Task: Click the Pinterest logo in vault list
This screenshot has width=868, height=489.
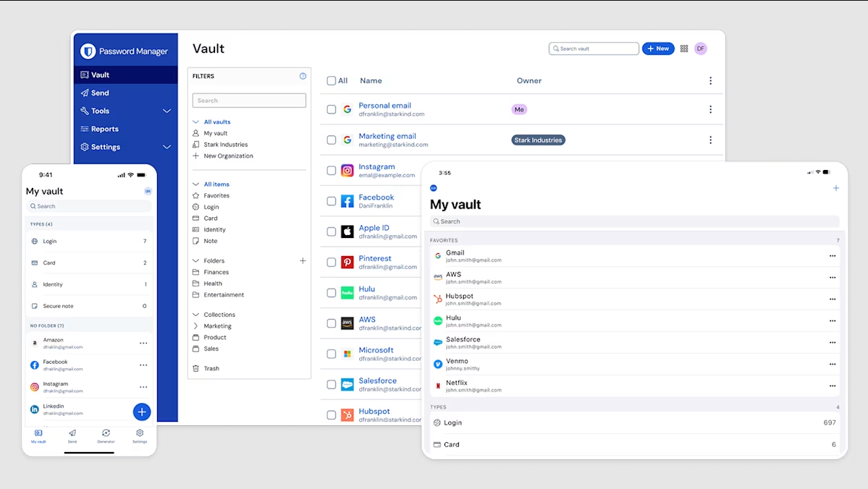Action: click(347, 262)
